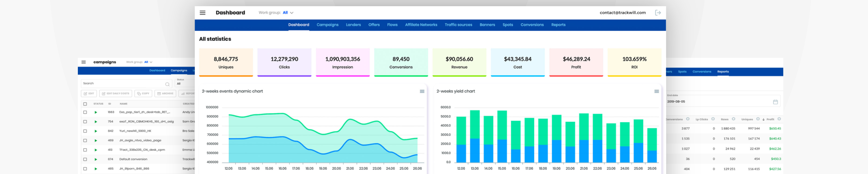Viewport: 868px width, 174px height.
Task: Open the hamburger menu in Dashboard window
Action: [x=203, y=13]
